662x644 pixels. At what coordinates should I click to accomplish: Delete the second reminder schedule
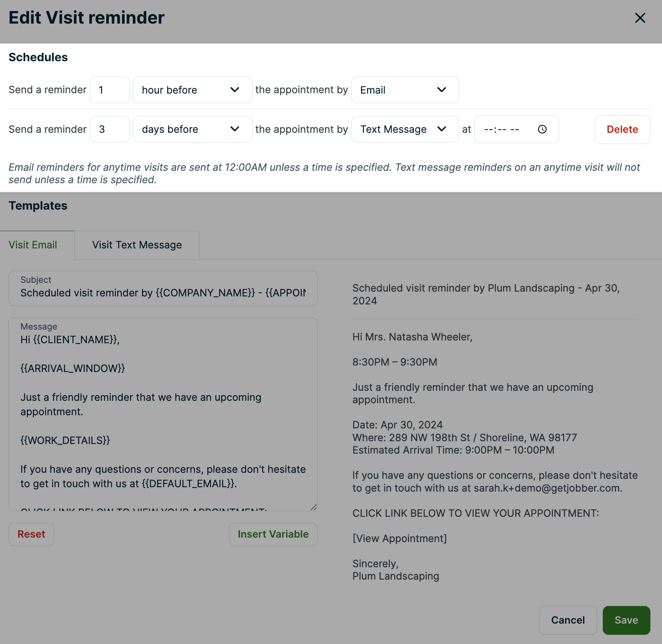(x=622, y=130)
